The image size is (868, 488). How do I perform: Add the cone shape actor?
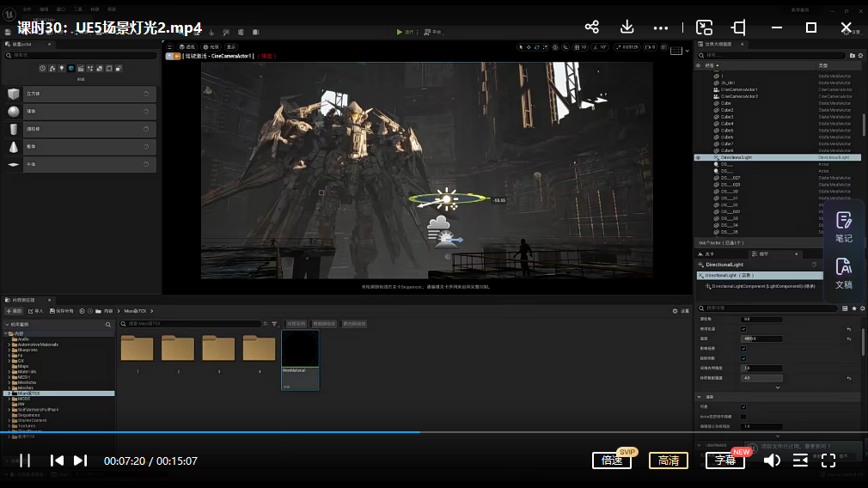tap(81, 147)
